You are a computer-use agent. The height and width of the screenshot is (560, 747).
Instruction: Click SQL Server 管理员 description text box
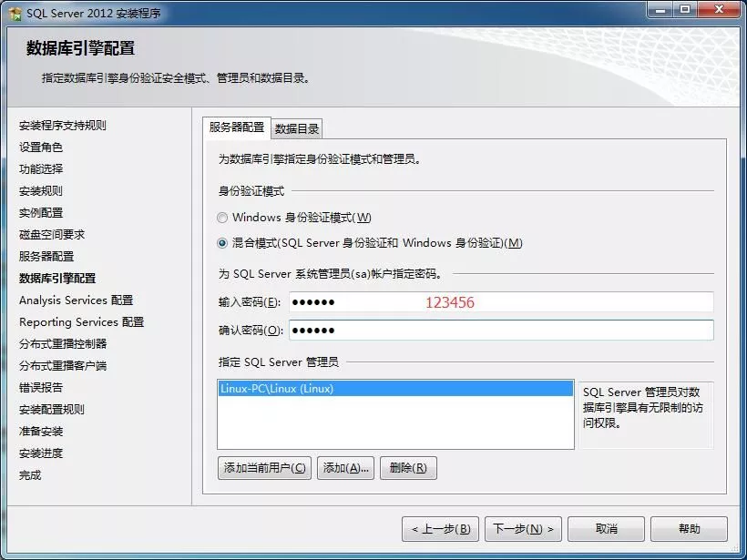coord(647,414)
